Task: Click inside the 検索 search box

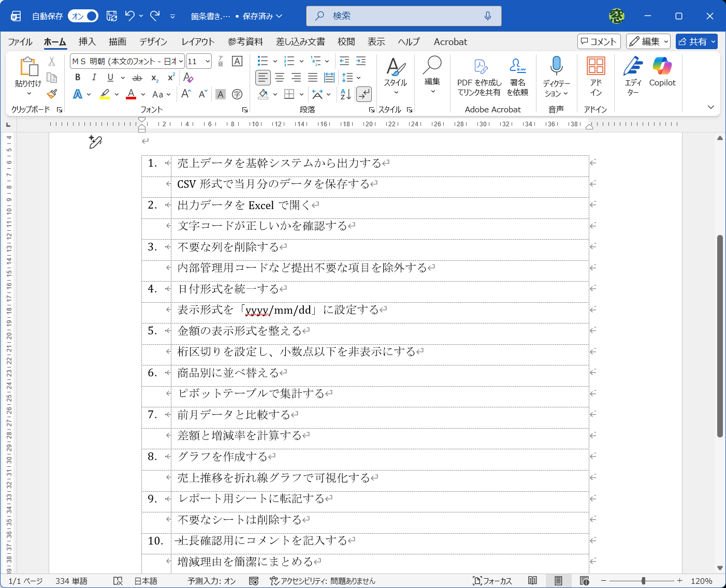Action: (404, 16)
